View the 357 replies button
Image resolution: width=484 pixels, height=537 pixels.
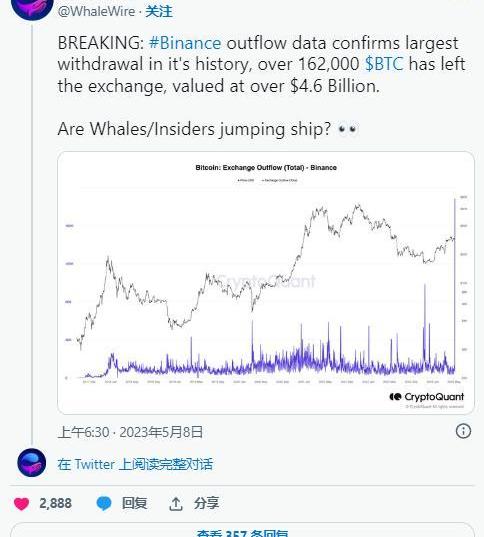[x=242, y=530]
